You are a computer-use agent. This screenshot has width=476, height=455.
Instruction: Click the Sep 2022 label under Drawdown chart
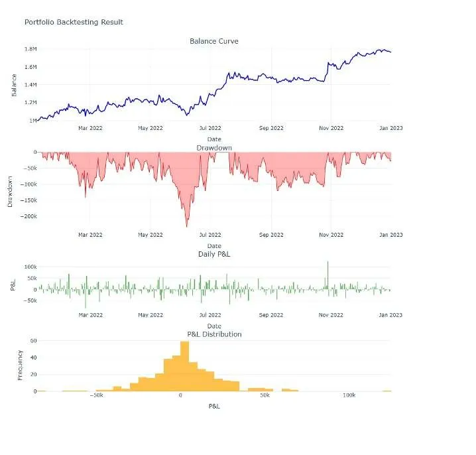click(x=271, y=235)
